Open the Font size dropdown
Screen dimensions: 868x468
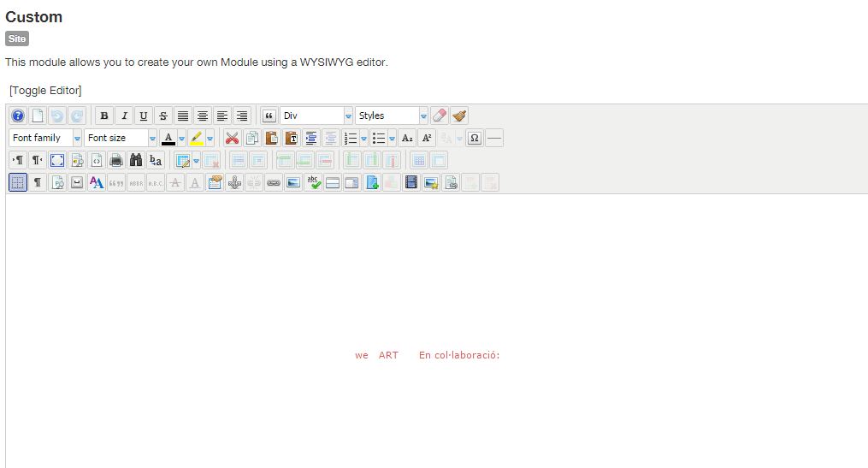point(121,138)
